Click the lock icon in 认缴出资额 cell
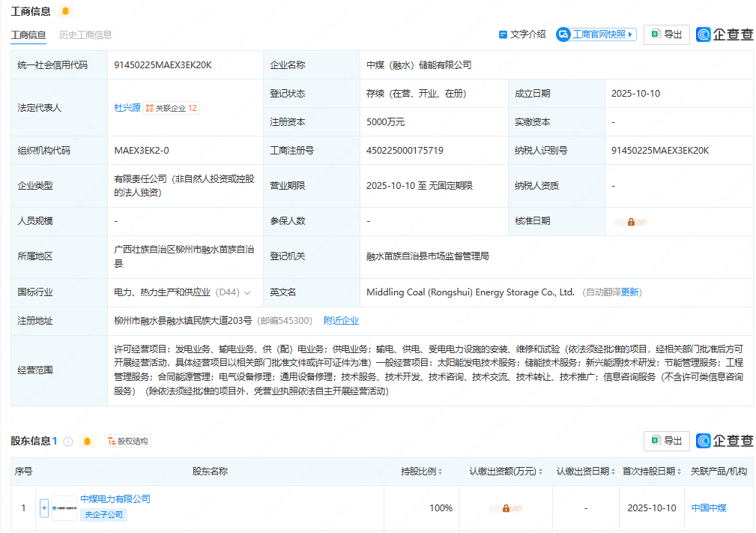Image resolution: width=756 pixels, height=533 pixels. [x=506, y=508]
